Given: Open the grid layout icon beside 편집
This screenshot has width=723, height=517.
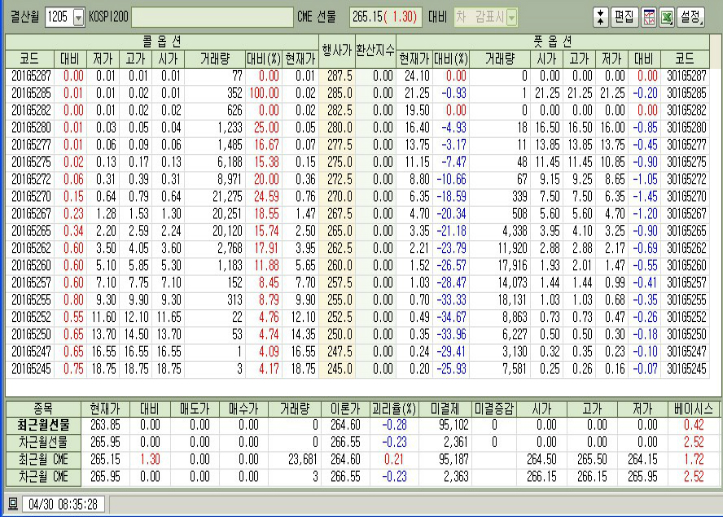Looking at the screenshot, I should tap(647, 17).
